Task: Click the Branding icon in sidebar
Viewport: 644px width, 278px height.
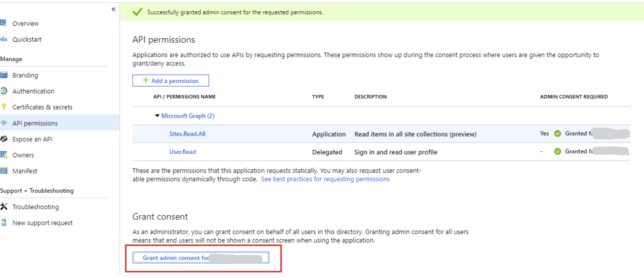Action: point(4,75)
